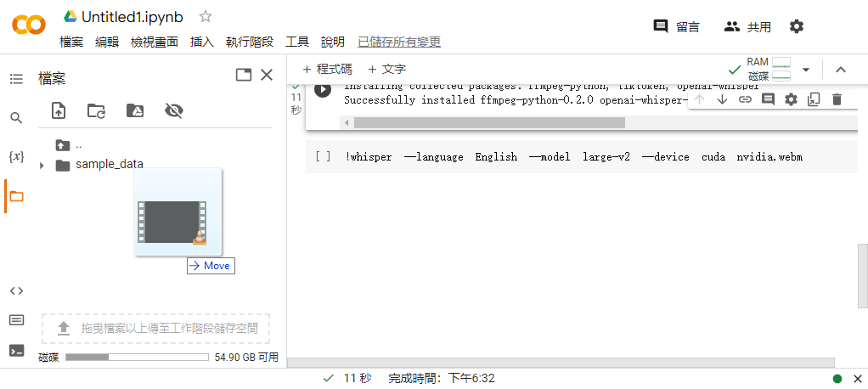868x389 pixels.
Task: Expand the sample_data folder
Action: tap(42, 165)
